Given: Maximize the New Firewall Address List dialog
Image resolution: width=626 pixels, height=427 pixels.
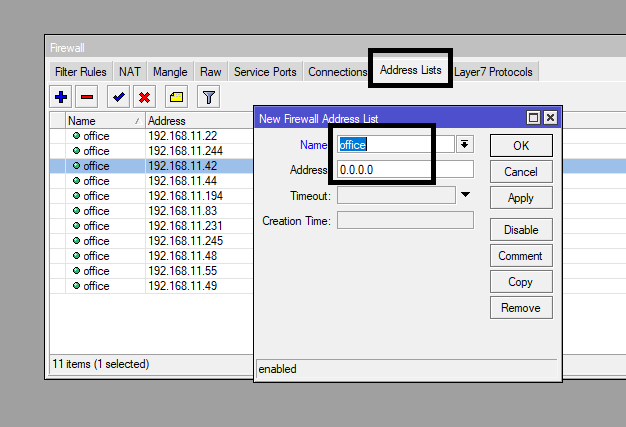Looking at the screenshot, I should [x=534, y=118].
